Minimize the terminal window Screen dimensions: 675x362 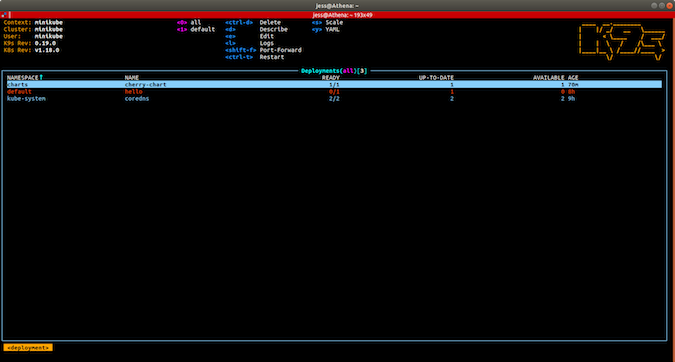654,6
